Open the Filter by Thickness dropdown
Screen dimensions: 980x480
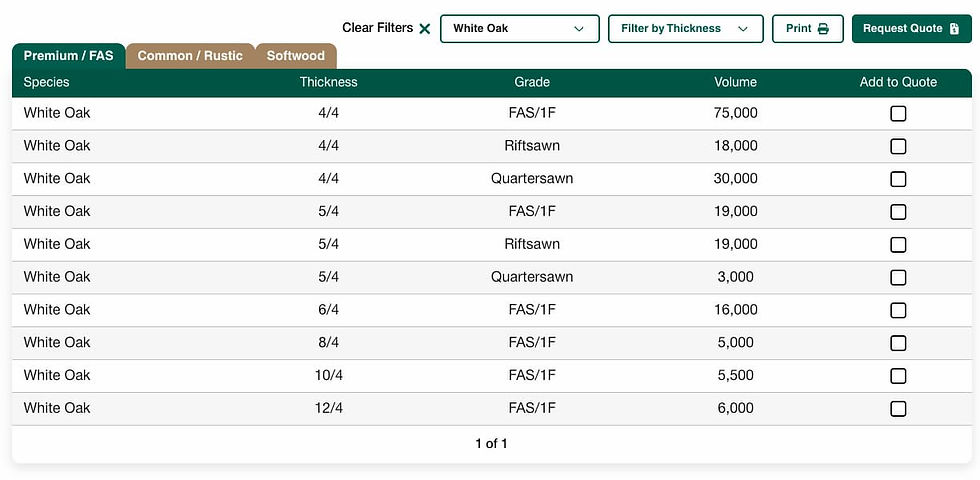click(x=686, y=29)
